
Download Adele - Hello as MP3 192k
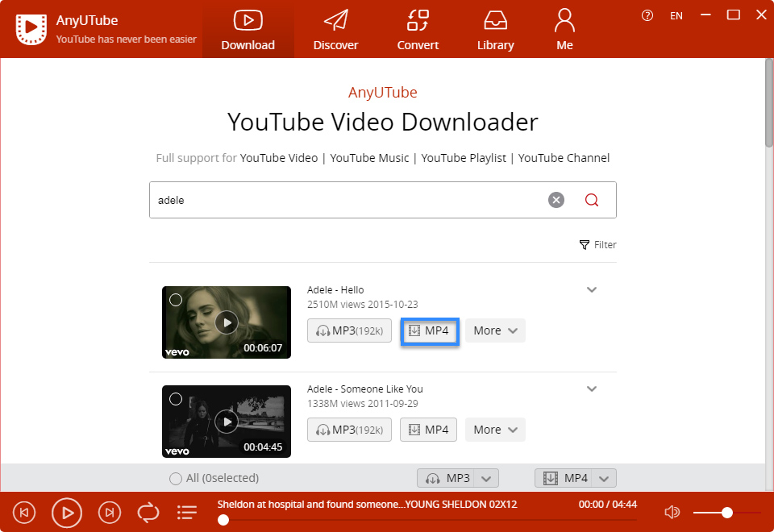(x=349, y=330)
